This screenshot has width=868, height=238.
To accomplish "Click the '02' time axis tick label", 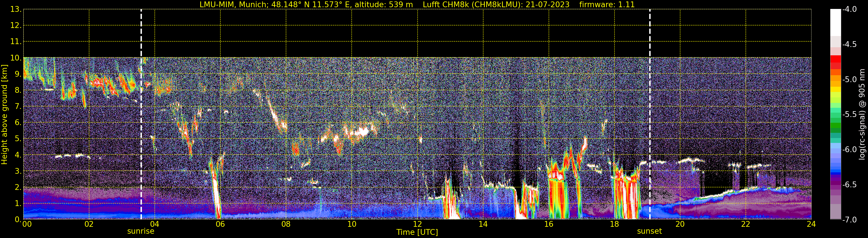I will (89, 224).
